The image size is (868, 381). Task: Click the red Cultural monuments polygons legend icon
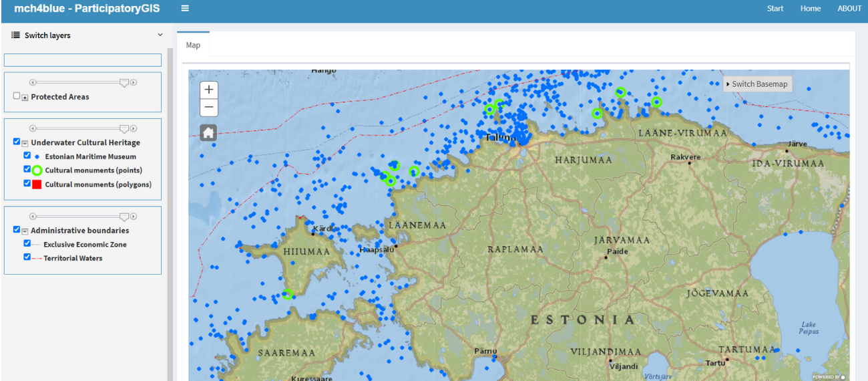(37, 184)
